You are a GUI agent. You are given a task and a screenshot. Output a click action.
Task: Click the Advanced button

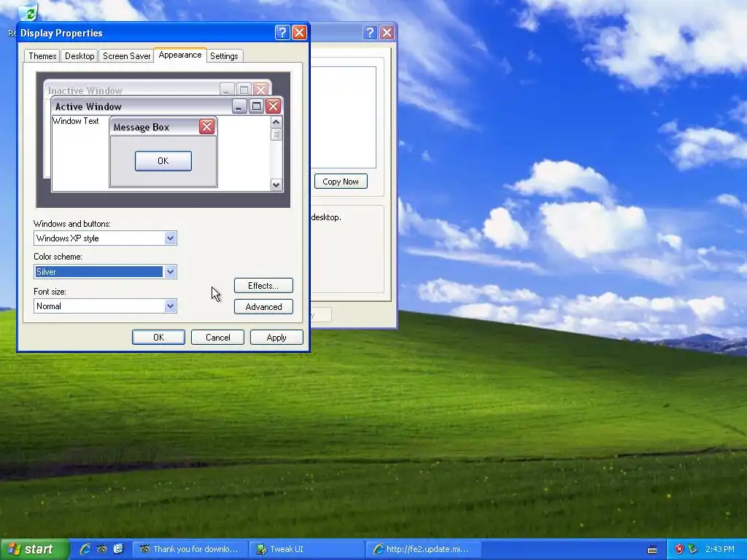(x=263, y=307)
